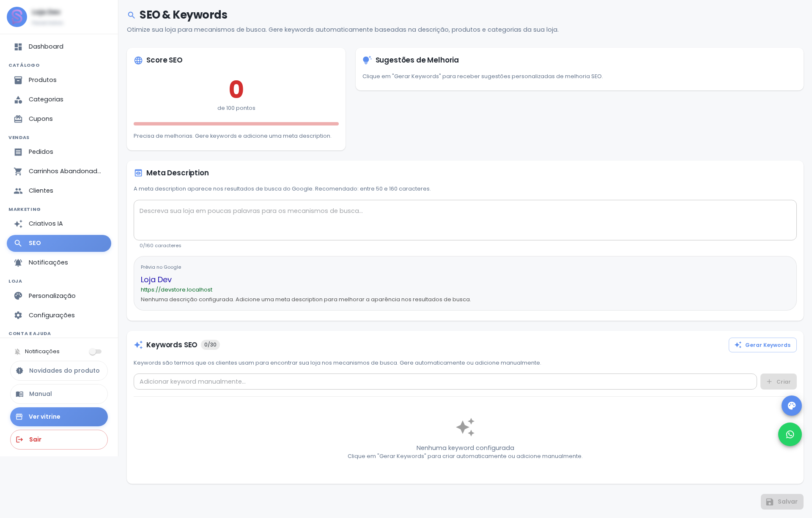Open Produtos in the catalog menu
Viewport: 812px width, 518px height.
click(x=59, y=80)
